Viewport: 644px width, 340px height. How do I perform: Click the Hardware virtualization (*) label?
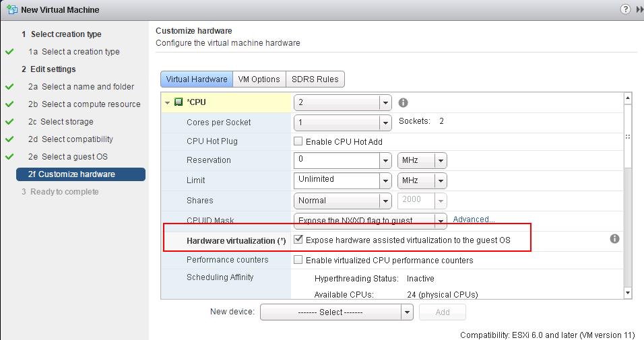click(x=236, y=240)
